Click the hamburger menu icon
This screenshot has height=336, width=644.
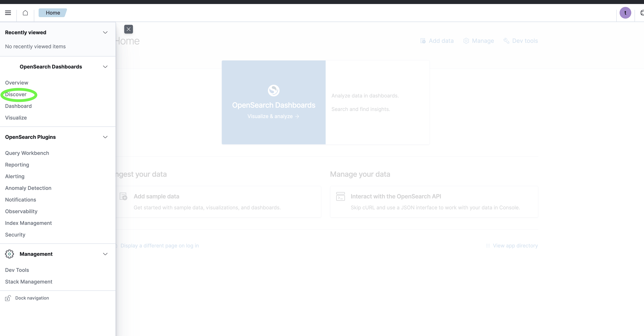(8, 13)
